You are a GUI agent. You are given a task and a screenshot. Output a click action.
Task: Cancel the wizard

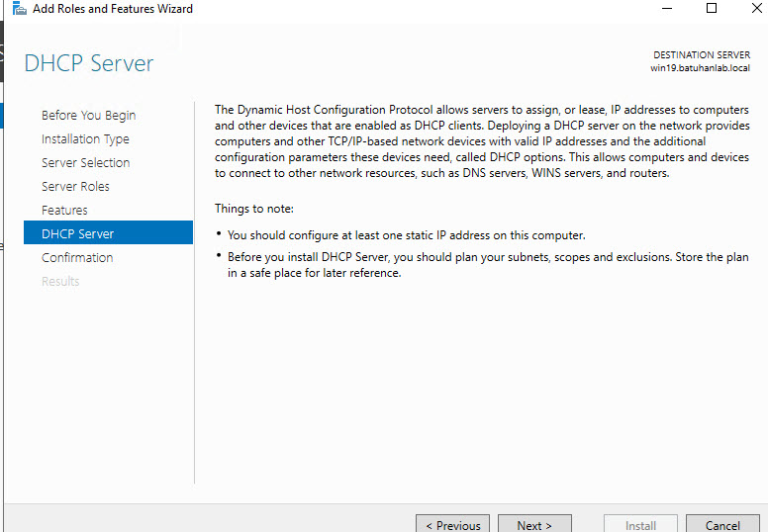tap(722, 525)
